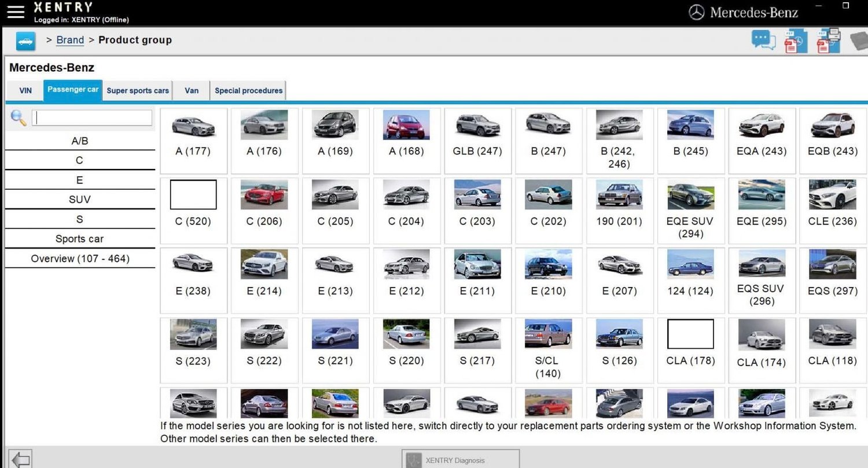868x468 pixels.
Task: Select the EQE (295) model tile
Action: click(762, 211)
